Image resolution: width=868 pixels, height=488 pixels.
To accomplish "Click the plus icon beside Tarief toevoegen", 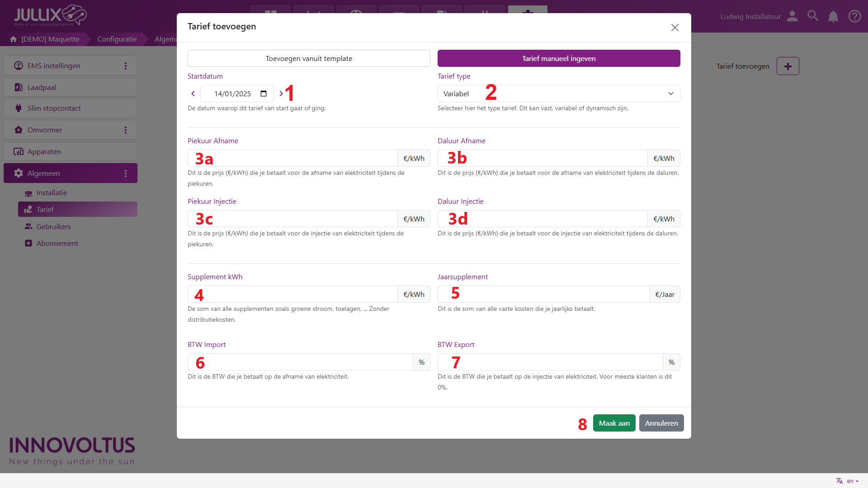I will click(788, 66).
